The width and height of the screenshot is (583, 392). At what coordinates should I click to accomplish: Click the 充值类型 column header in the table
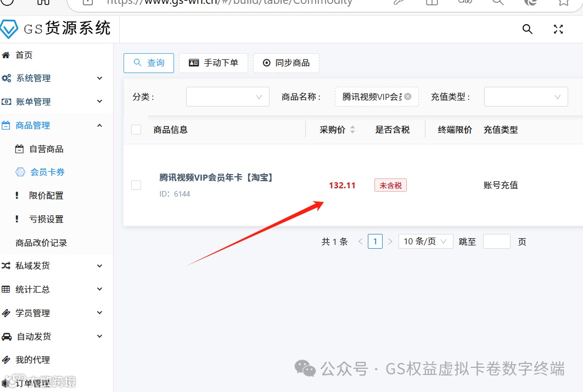coord(501,130)
